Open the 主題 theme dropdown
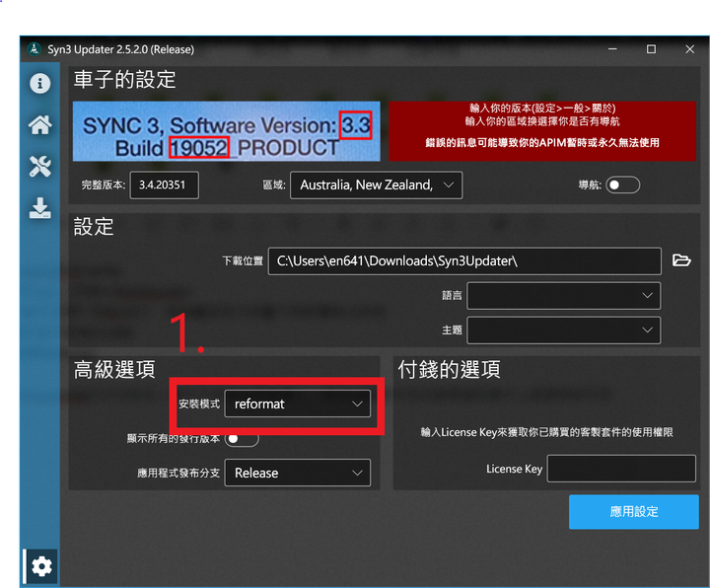The height and width of the screenshot is (588, 710). pyautogui.click(x=563, y=331)
